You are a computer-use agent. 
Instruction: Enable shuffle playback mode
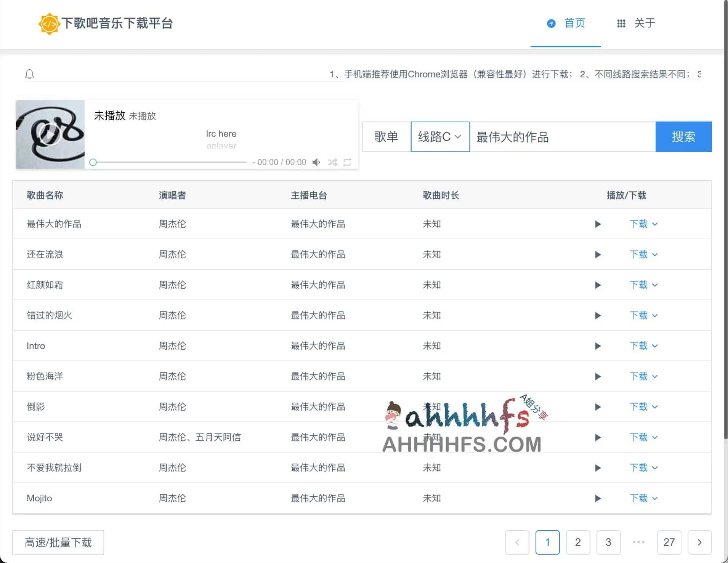coord(332,162)
